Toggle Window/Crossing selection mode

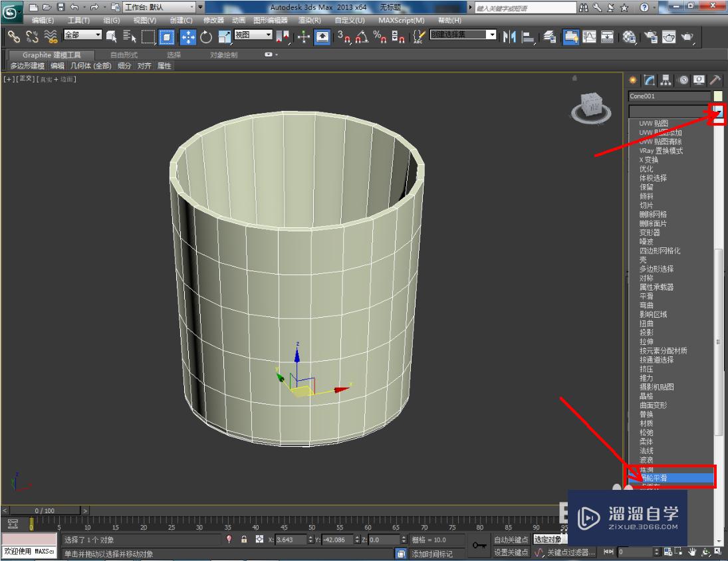pos(167,37)
